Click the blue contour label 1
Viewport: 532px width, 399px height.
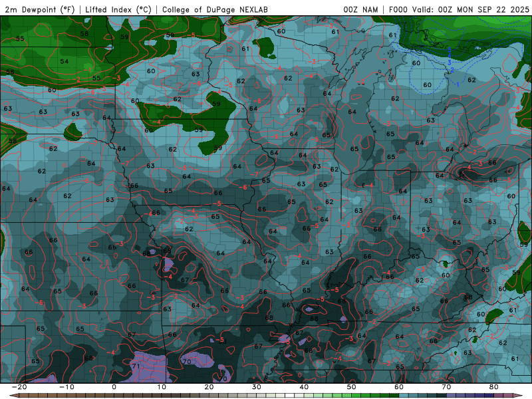(458, 84)
